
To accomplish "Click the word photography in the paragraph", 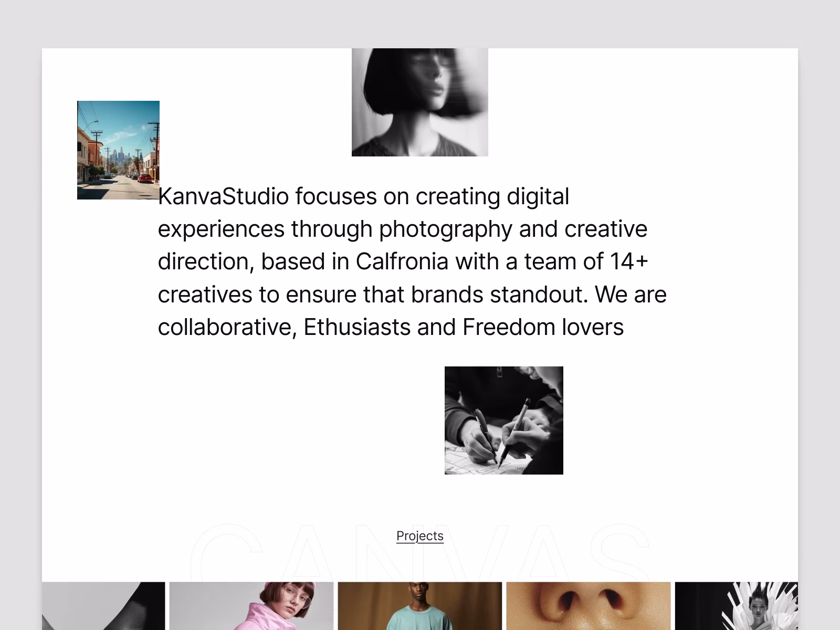I will coord(446,229).
